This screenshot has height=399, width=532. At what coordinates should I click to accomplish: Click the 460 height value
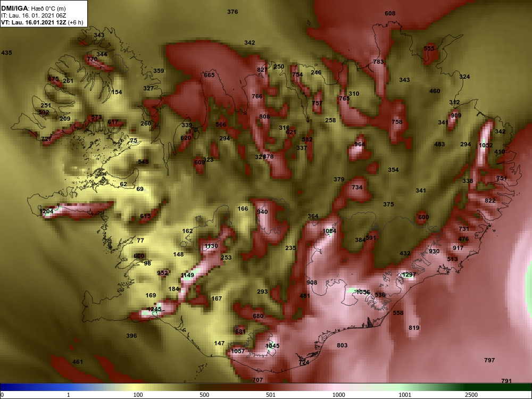pyautogui.click(x=435, y=91)
